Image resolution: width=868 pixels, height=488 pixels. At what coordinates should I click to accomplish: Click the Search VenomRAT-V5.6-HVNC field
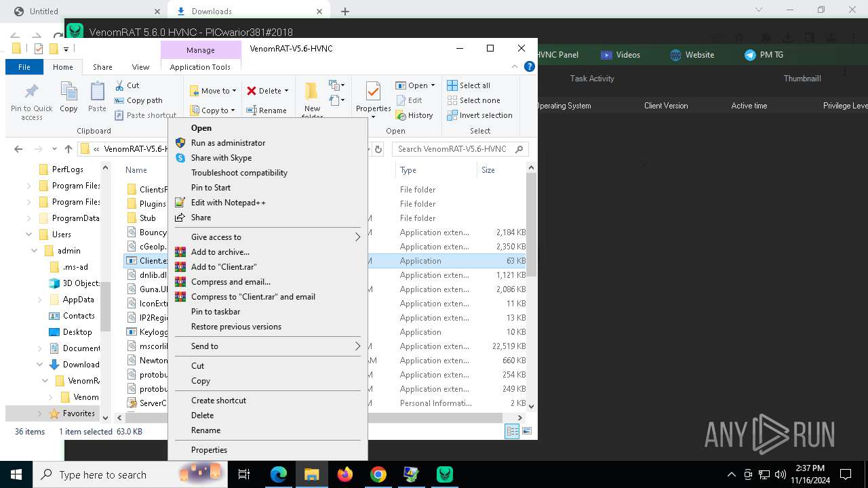460,149
